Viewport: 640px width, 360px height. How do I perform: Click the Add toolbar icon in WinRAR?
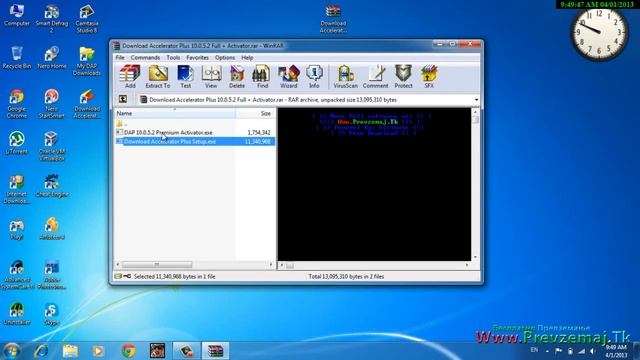pos(130,77)
